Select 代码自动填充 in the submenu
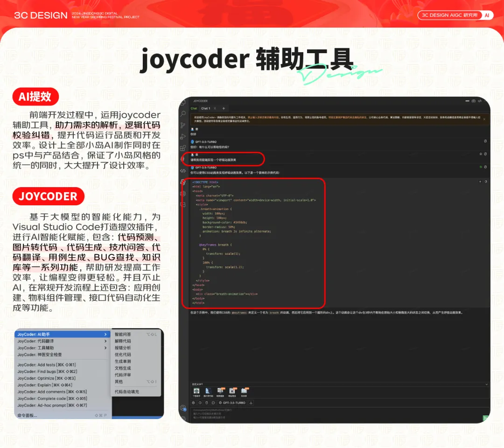This screenshot has height=448, width=504. tap(136, 392)
